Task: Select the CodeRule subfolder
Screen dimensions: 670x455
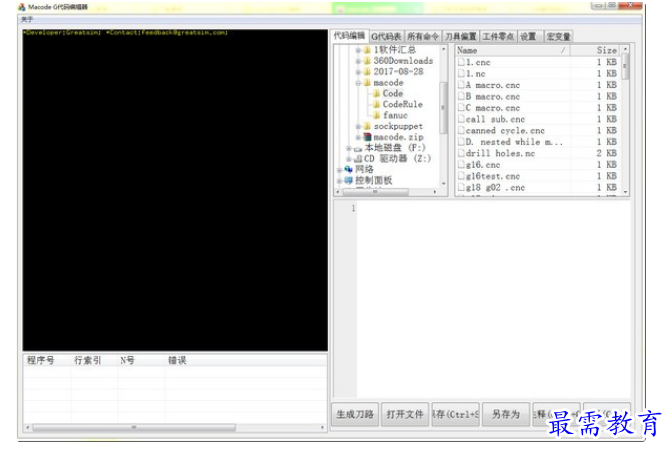Action: pos(403,104)
